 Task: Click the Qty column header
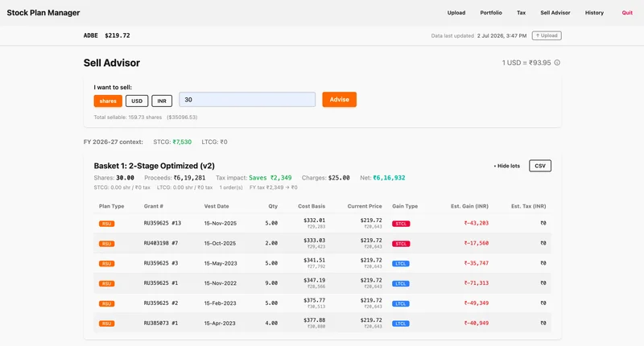click(273, 206)
